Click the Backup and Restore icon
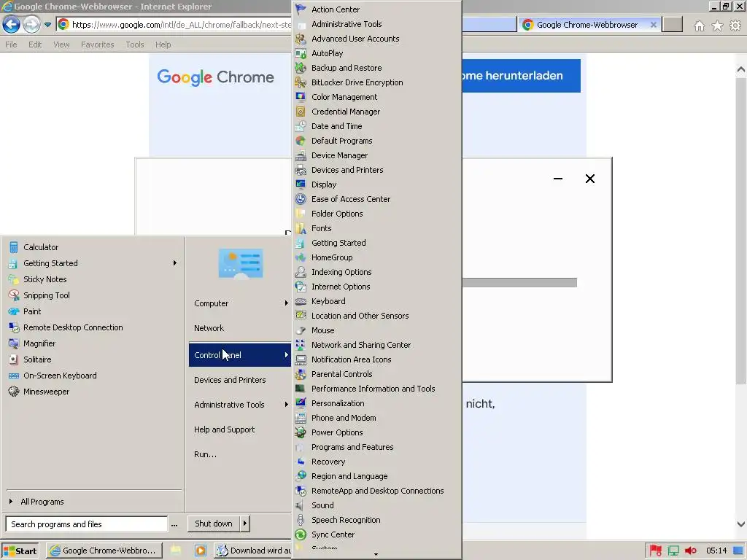747x560 pixels. pos(301,68)
